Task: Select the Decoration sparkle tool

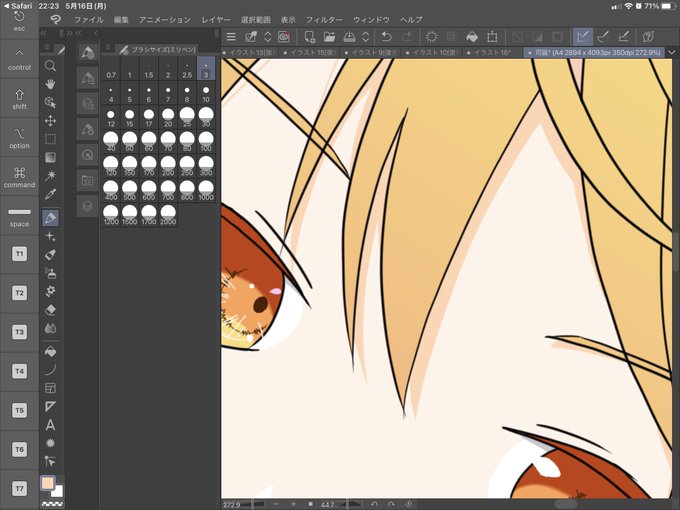Action: pos(50,236)
